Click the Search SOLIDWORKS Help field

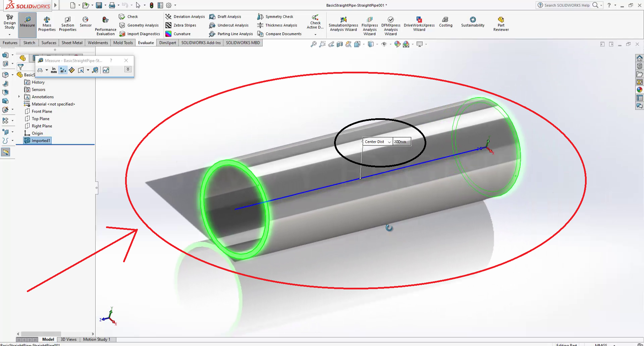567,5
